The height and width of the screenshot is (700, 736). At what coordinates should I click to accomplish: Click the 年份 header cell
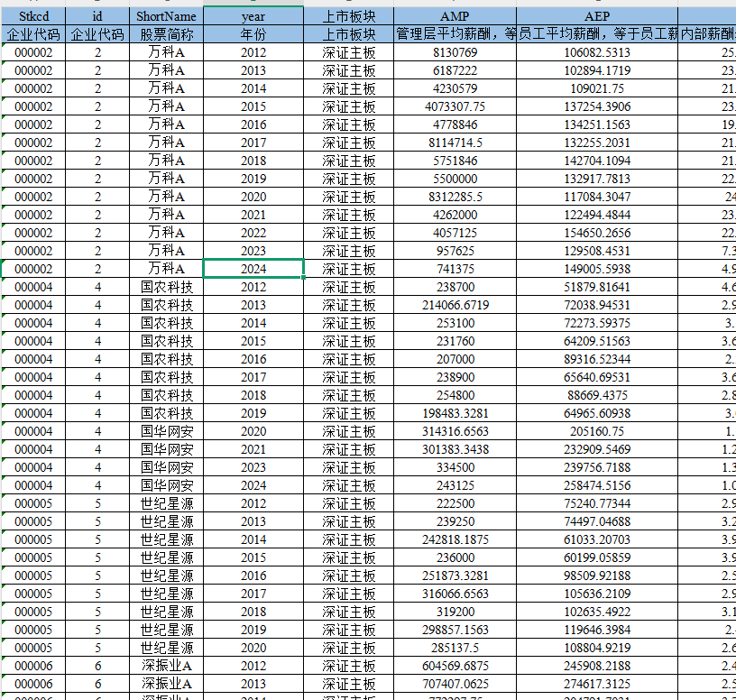click(x=253, y=34)
